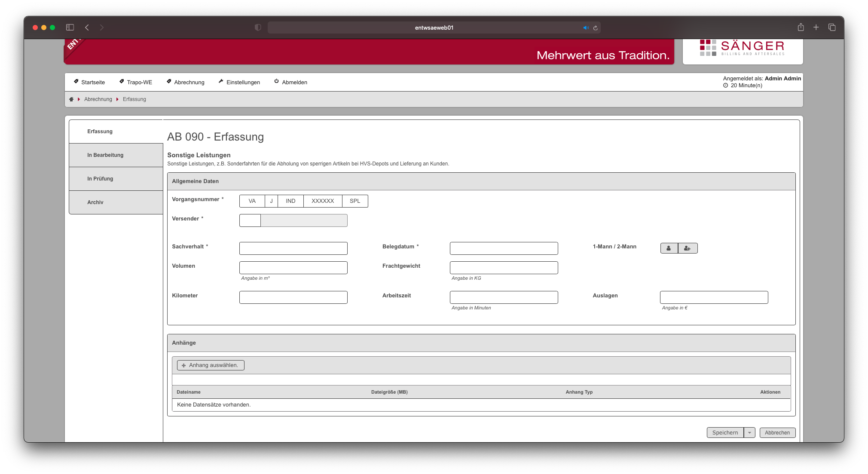Click the browser back arrow
The height and width of the screenshot is (474, 868).
click(87, 28)
